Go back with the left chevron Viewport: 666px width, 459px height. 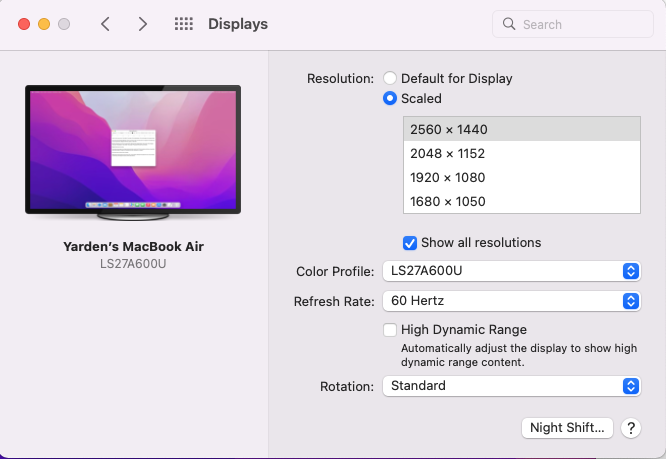pos(105,24)
